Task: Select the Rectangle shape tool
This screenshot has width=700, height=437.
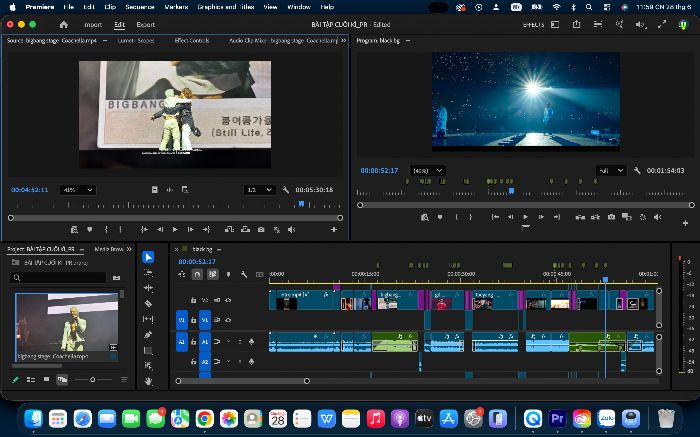Action: 148,350
